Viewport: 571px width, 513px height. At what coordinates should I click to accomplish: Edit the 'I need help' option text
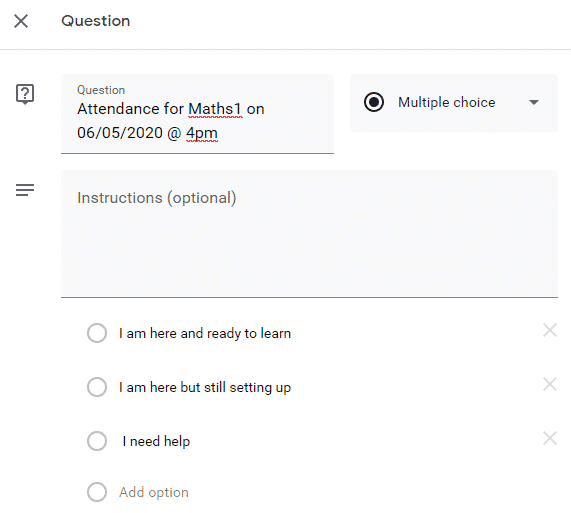156,441
